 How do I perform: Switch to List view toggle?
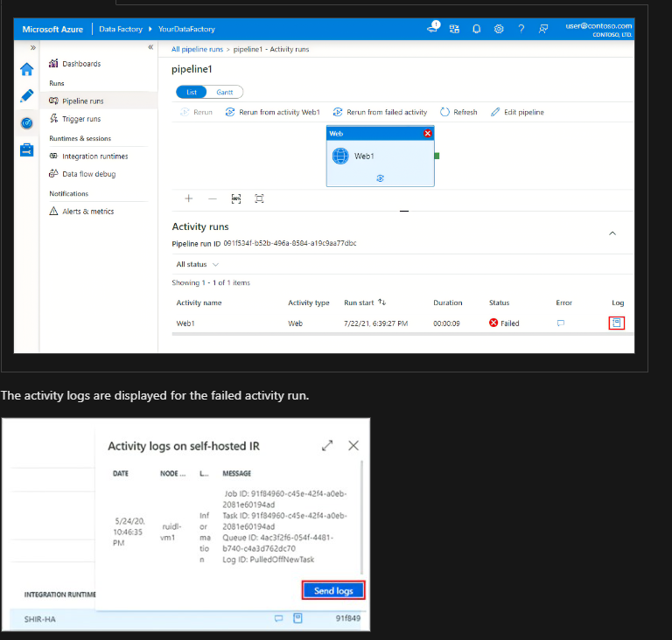192,92
